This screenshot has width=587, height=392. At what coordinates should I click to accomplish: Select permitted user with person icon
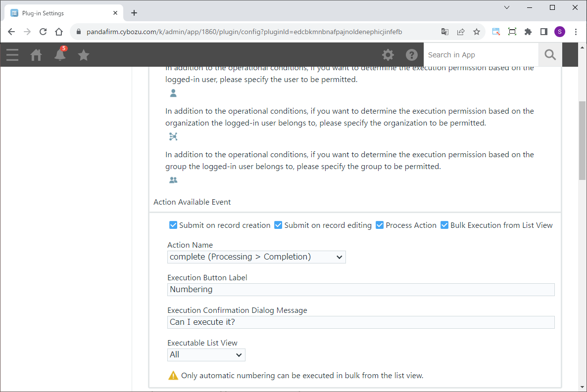173,93
